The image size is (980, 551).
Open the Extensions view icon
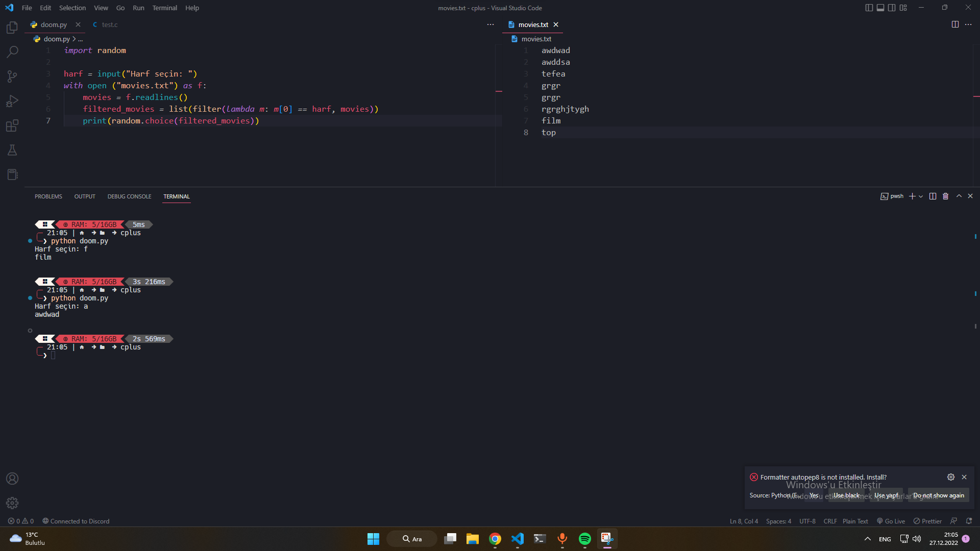click(x=12, y=126)
